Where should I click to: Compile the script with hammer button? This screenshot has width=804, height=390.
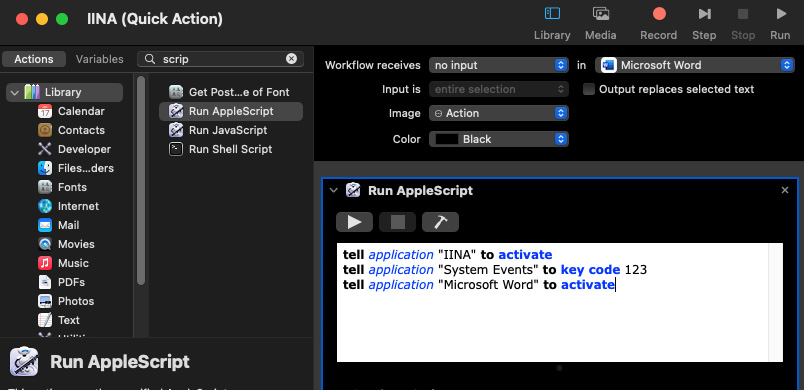click(x=440, y=222)
